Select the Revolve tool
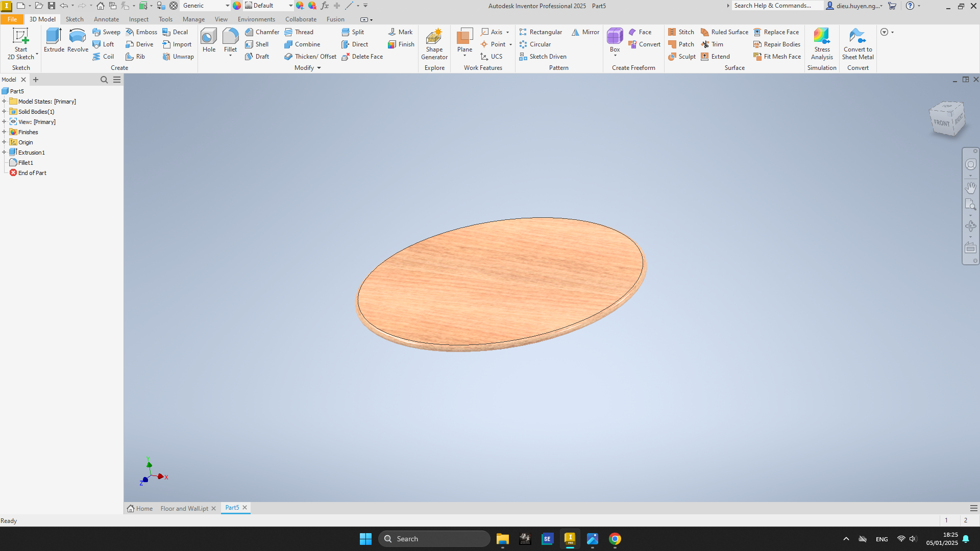 pyautogui.click(x=78, y=40)
